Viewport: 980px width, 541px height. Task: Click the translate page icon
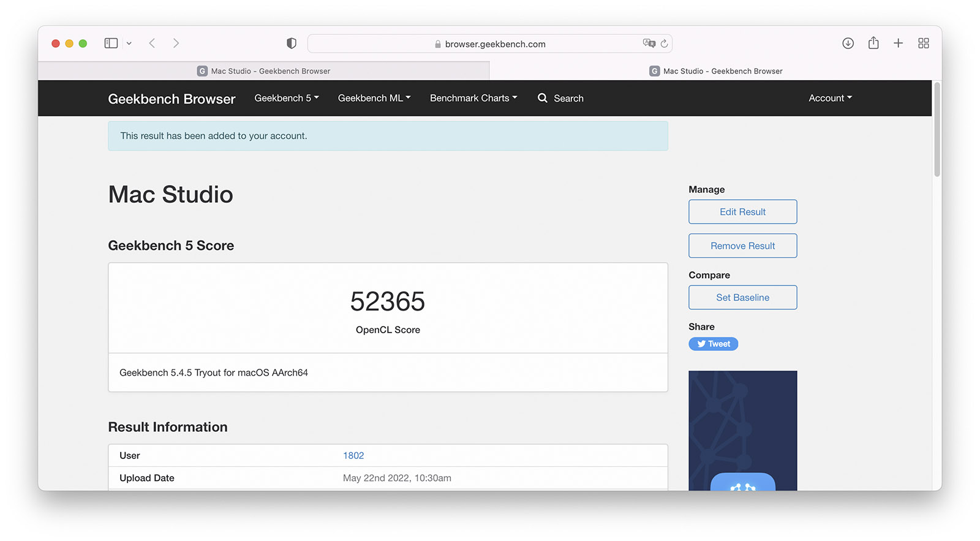tap(649, 43)
